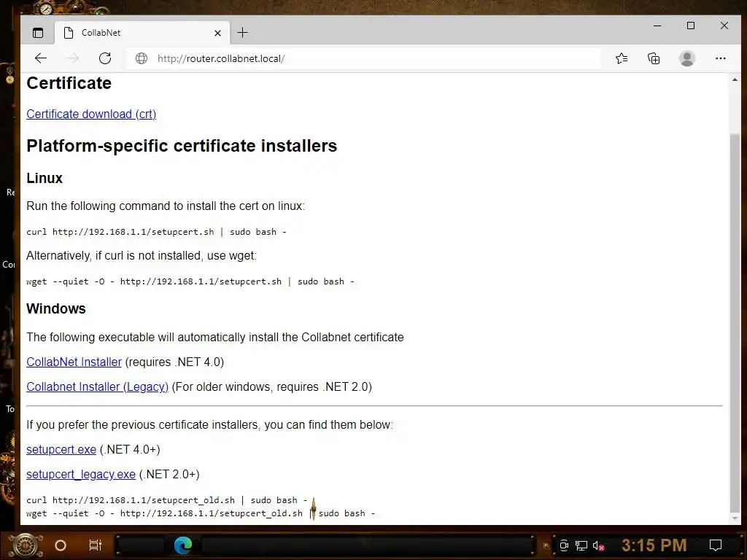747x560 pixels.
Task: Maximize the Edge browser window
Action: coord(691,26)
